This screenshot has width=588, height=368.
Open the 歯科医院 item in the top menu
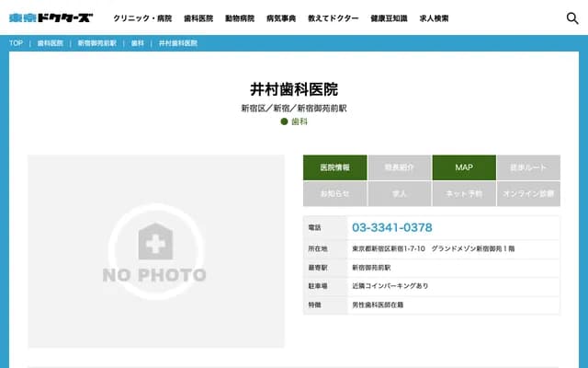tap(198, 18)
